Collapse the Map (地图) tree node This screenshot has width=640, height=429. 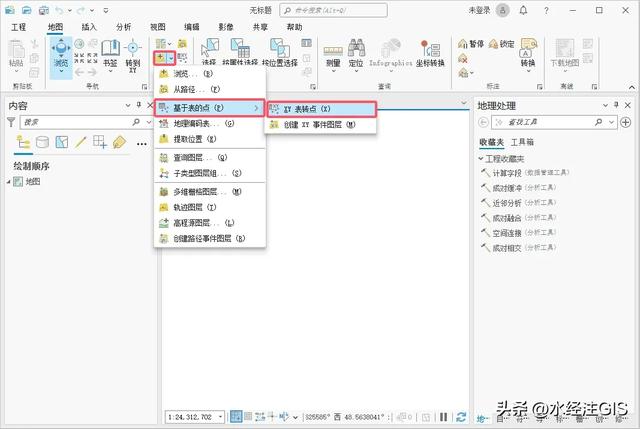pos(9,182)
